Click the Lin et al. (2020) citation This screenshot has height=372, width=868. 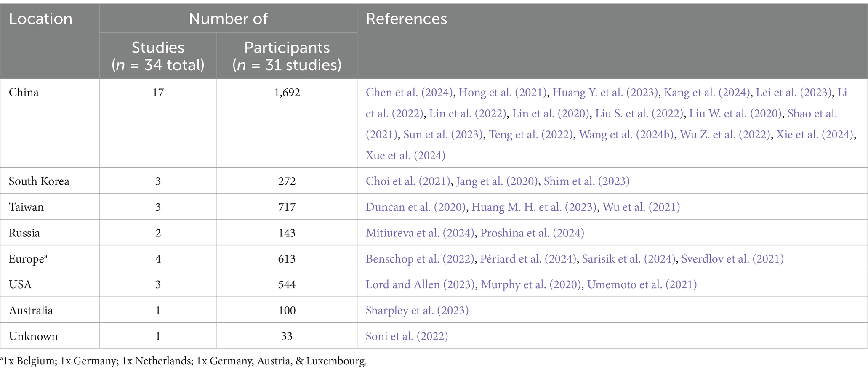click(x=550, y=114)
